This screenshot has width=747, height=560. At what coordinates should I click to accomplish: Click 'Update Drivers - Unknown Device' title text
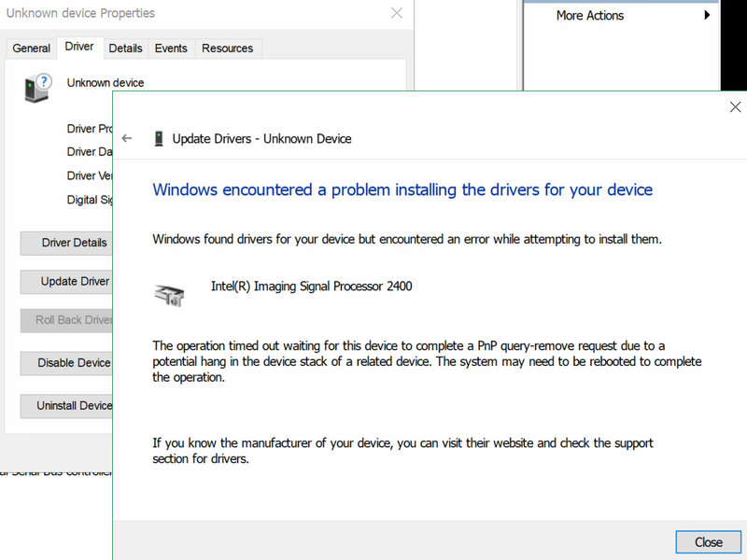(262, 138)
